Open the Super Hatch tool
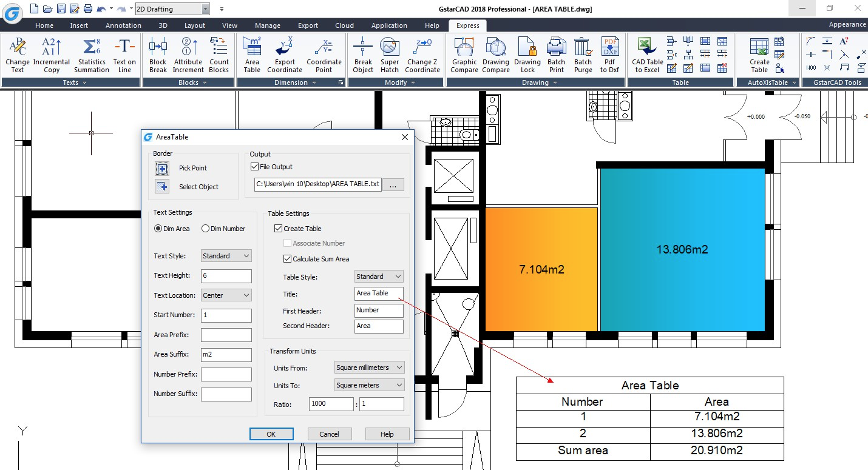This screenshot has height=470, width=868. pyautogui.click(x=390, y=55)
